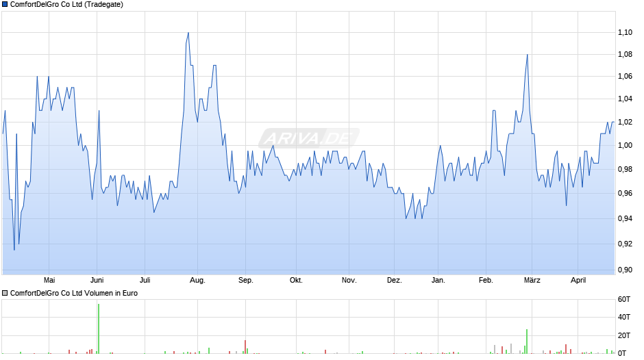
Task: Click the 'Sep.' month axis label
Action: (245, 281)
